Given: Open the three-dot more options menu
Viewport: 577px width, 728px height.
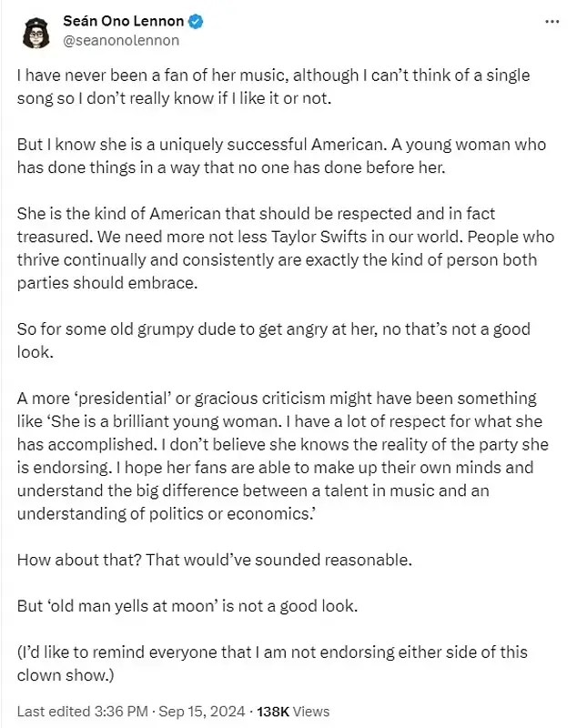Looking at the screenshot, I should 552,22.
